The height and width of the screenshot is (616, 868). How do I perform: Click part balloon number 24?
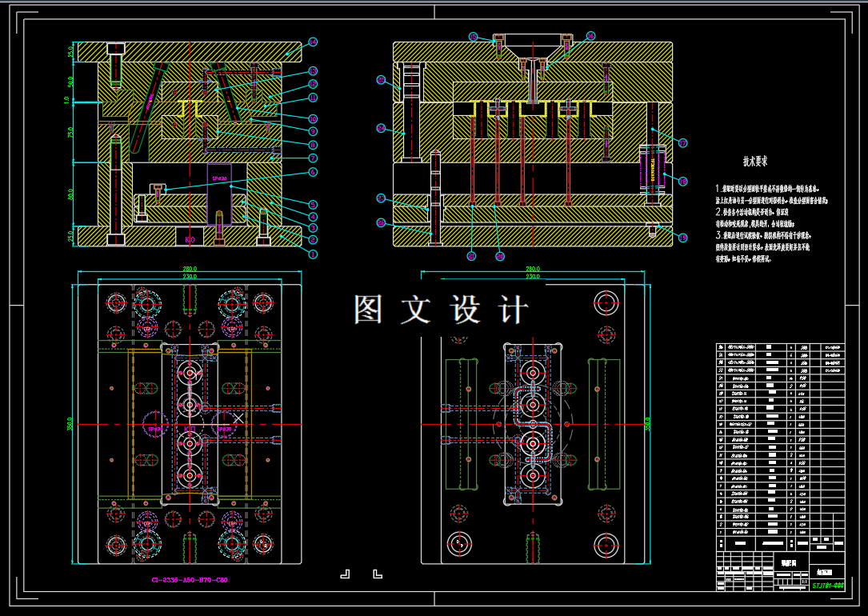click(x=381, y=129)
